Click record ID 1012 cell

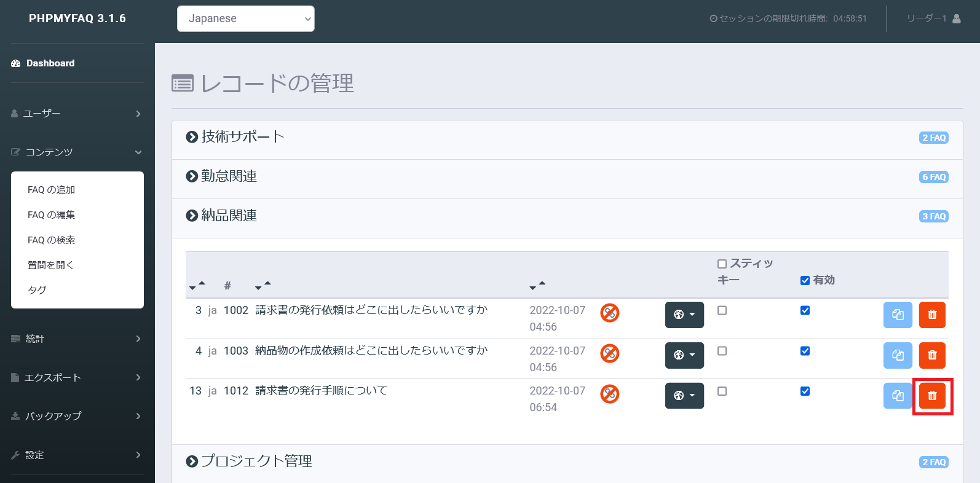tap(236, 391)
